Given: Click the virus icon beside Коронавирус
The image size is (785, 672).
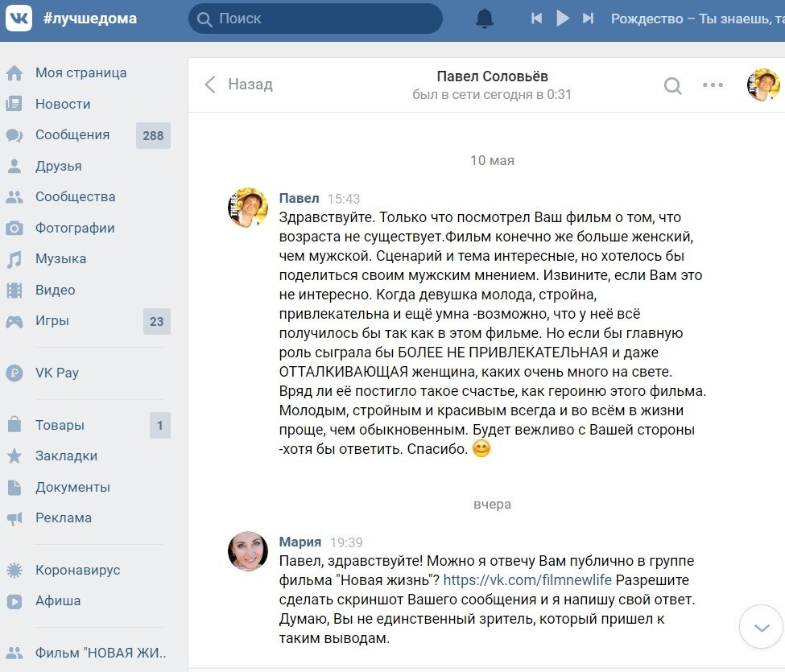Looking at the screenshot, I should 14,571.
